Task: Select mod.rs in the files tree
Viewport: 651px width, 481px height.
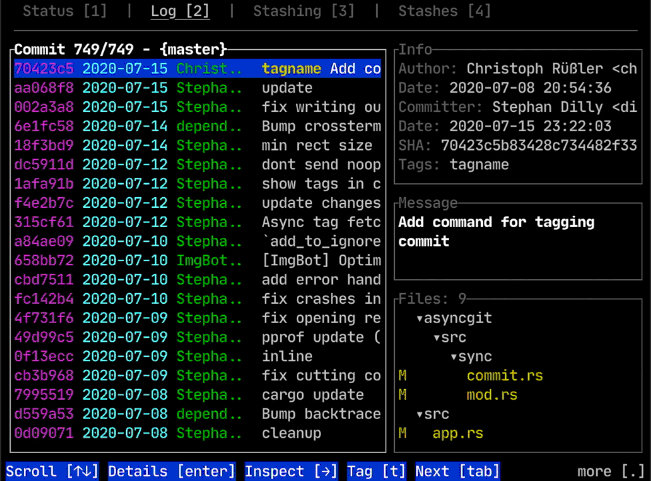Action: click(x=492, y=395)
